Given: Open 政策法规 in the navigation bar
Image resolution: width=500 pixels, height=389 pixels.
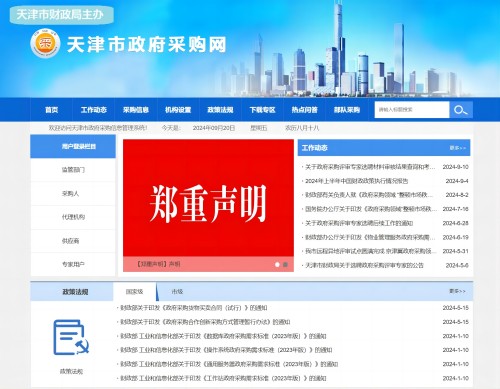Looking at the screenshot, I should (220, 110).
